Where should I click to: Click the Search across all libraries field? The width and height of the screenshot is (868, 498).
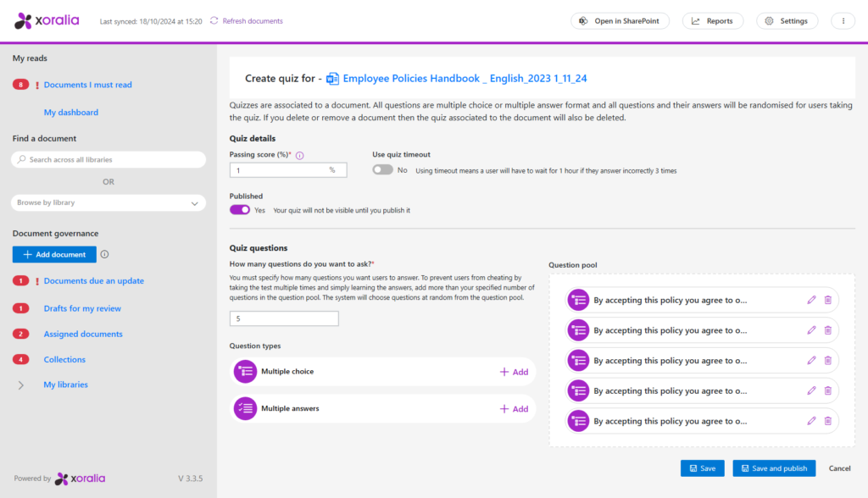(x=108, y=159)
